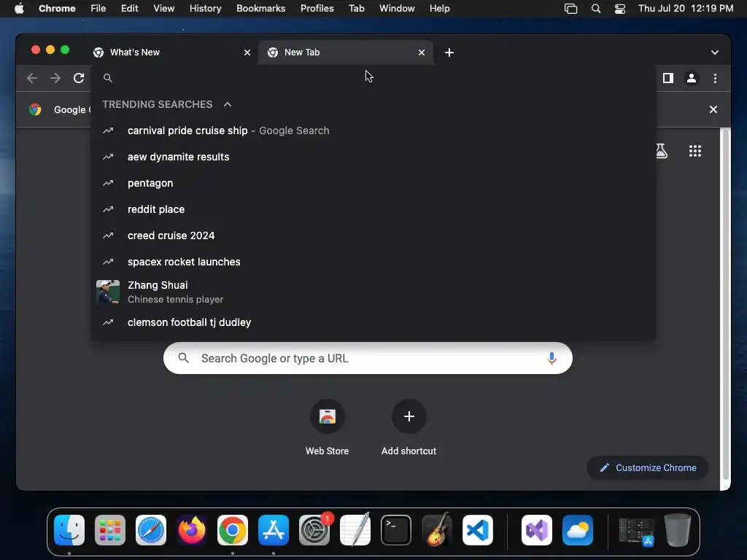Switch to the What's New tab

pyautogui.click(x=171, y=52)
